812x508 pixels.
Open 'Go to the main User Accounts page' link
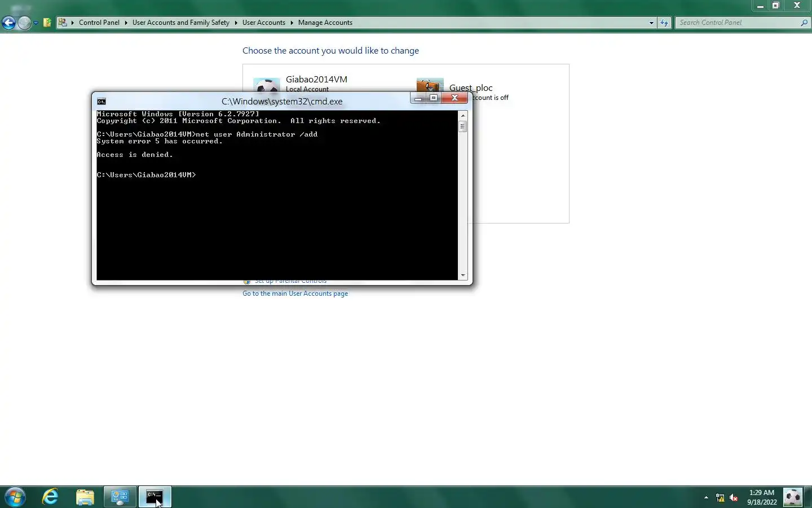coord(295,294)
